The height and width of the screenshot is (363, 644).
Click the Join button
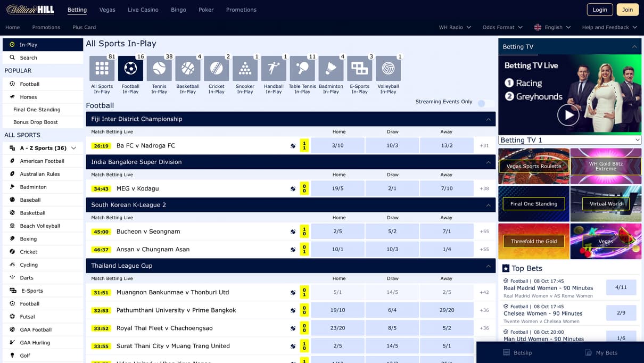(628, 10)
